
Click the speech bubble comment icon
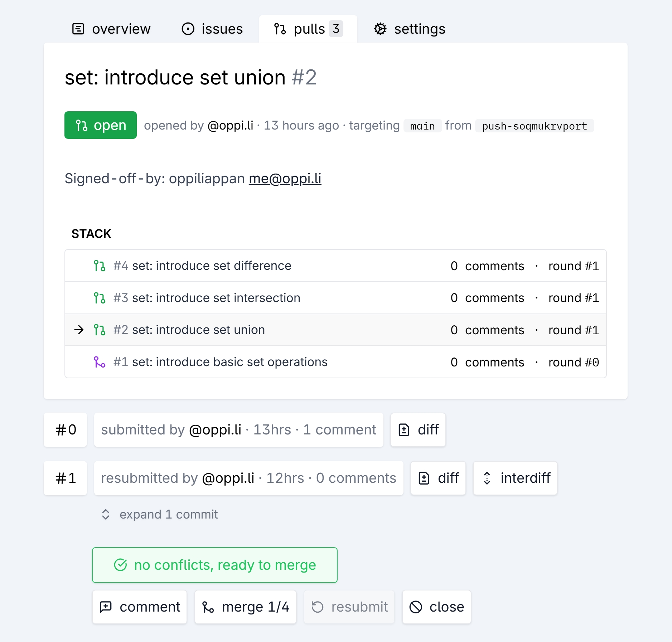[x=106, y=607]
